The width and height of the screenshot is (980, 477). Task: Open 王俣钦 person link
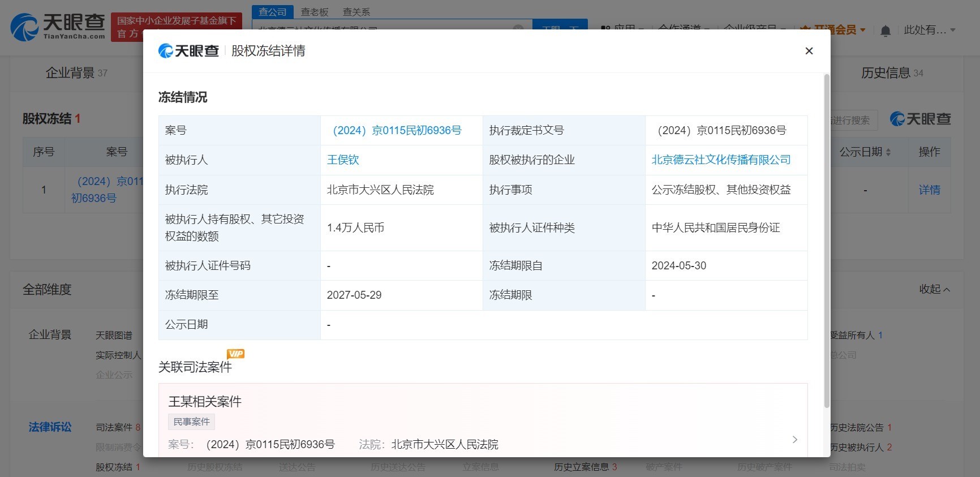pyautogui.click(x=343, y=160)
